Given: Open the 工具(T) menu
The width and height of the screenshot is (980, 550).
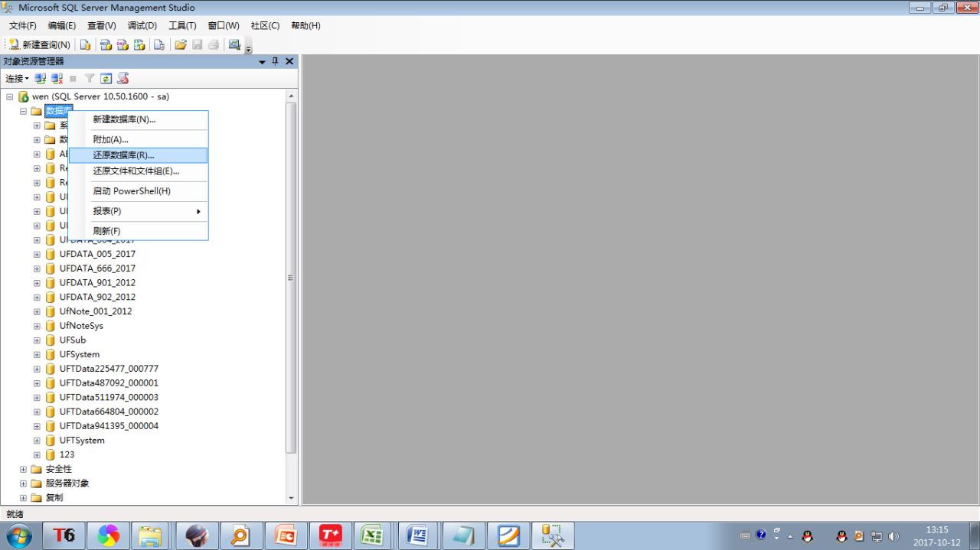Looking at the screenshot, I should 182,25.
